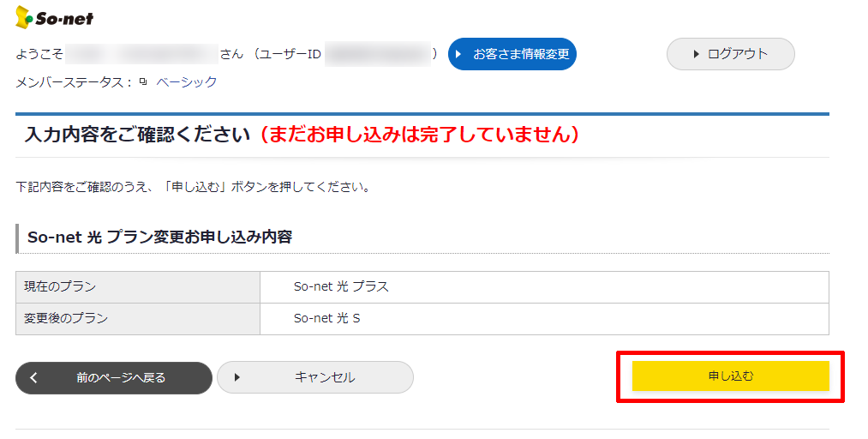868x439 pixels.
Task: Click triangle icon on キャンセル button
Action: (236, 377)
